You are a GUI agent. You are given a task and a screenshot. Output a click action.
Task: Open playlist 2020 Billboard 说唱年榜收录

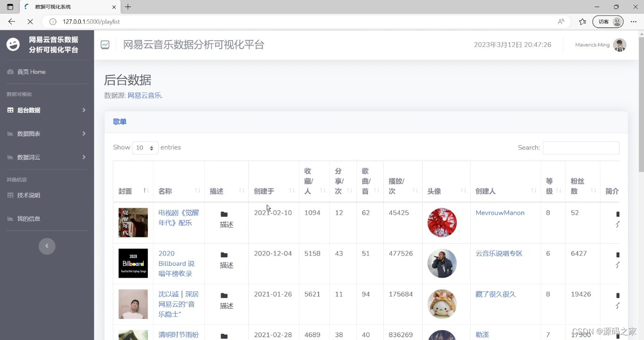tap(176, 263)
